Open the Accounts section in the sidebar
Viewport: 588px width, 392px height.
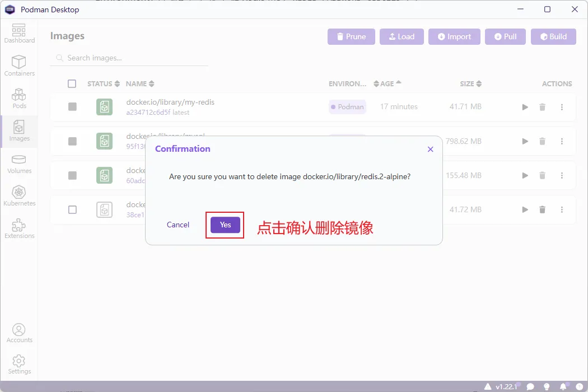pyautogui.click(x=19, y=332)
